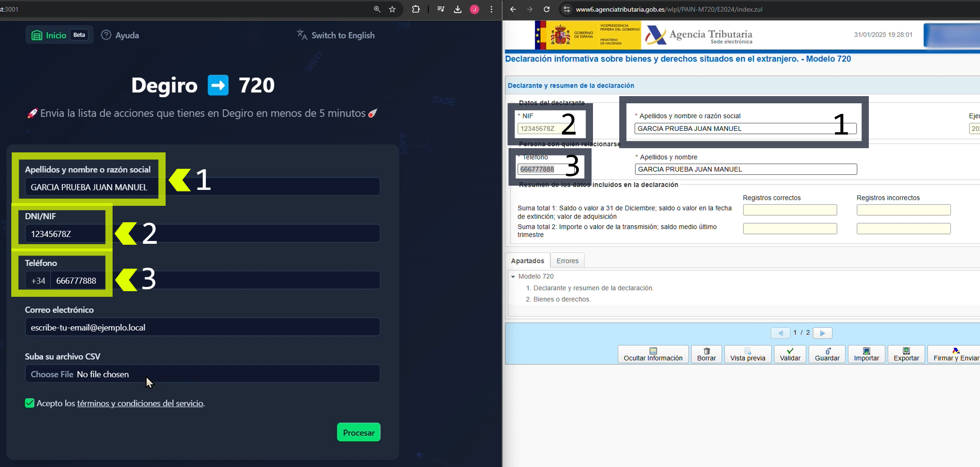Open browser downloads icon
Screen dimensions: 980x467
tap(457, 9)
